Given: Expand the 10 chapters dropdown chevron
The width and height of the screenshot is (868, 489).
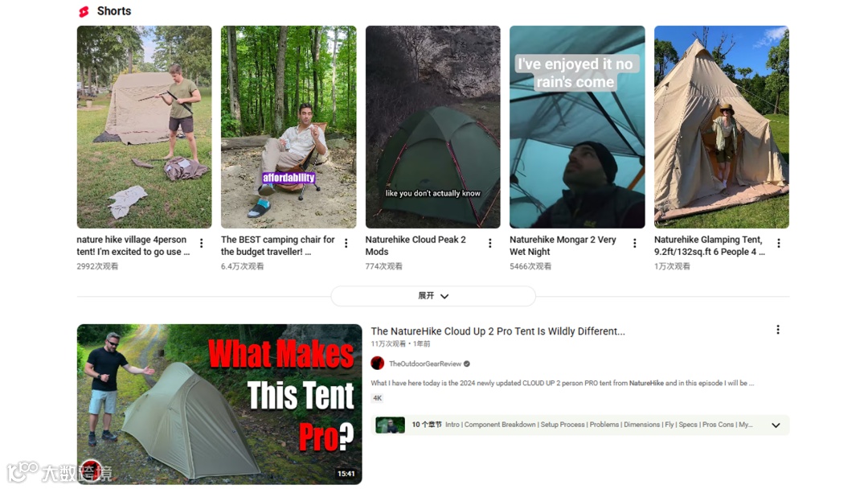Looking at the screenshot, I should point(776,425).
